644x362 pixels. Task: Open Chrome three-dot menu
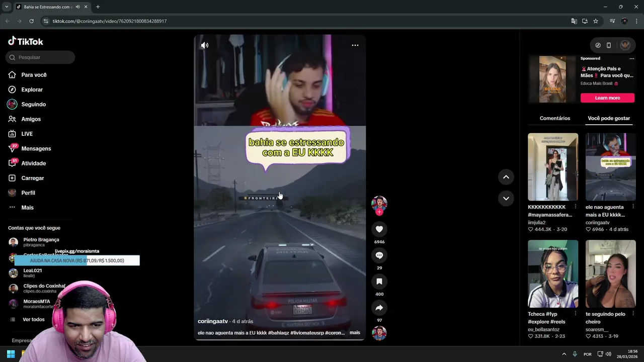(636, 21)
